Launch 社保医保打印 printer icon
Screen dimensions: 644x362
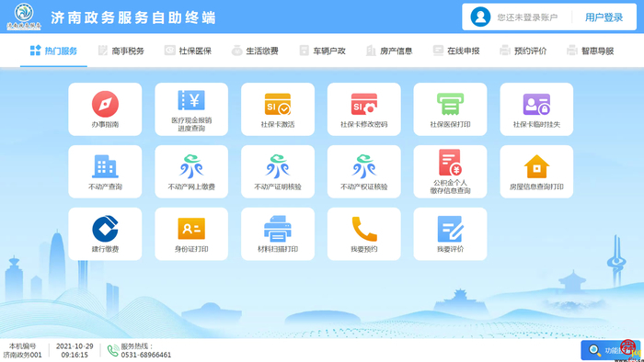pos(450,104)
